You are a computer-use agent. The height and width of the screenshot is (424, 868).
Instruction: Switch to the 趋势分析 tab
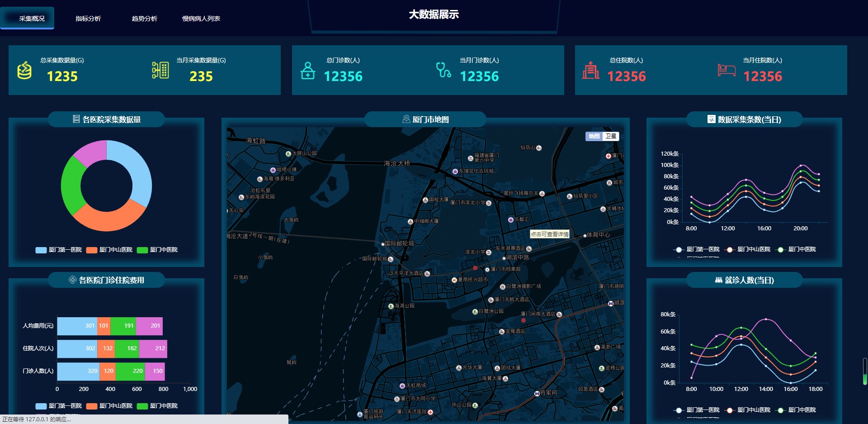144,19
